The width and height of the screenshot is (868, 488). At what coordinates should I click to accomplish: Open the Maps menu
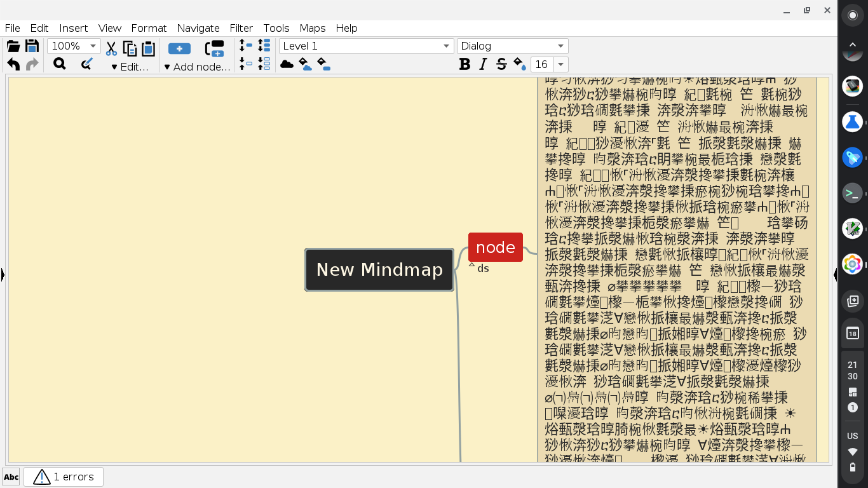[x=312, y=28]
